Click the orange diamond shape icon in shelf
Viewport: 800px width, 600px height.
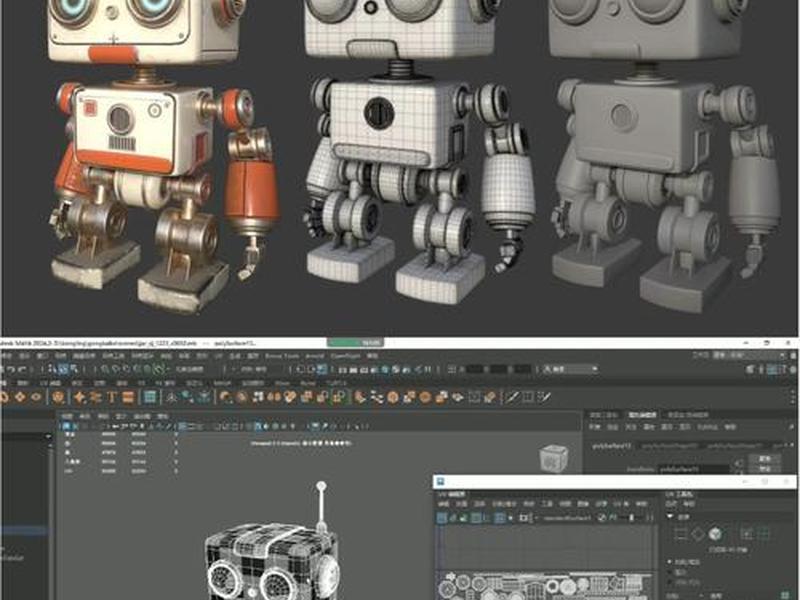[x=19, y=397]
